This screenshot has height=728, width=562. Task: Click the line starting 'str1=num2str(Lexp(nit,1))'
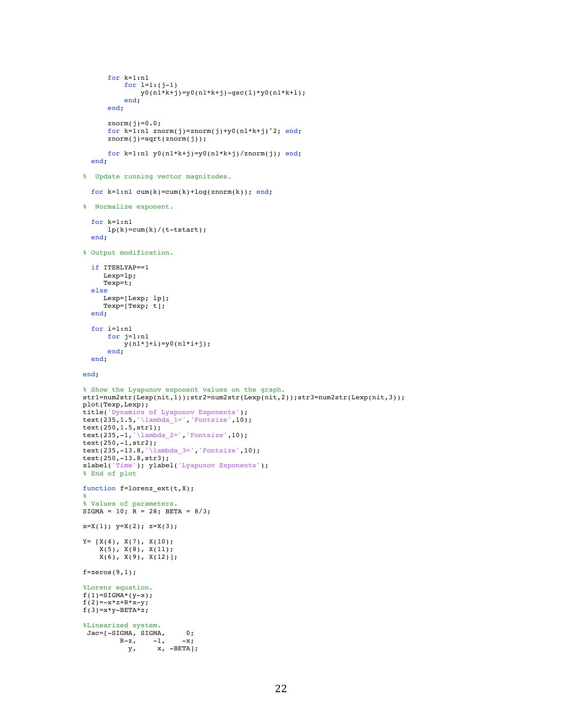click(244, 397)
